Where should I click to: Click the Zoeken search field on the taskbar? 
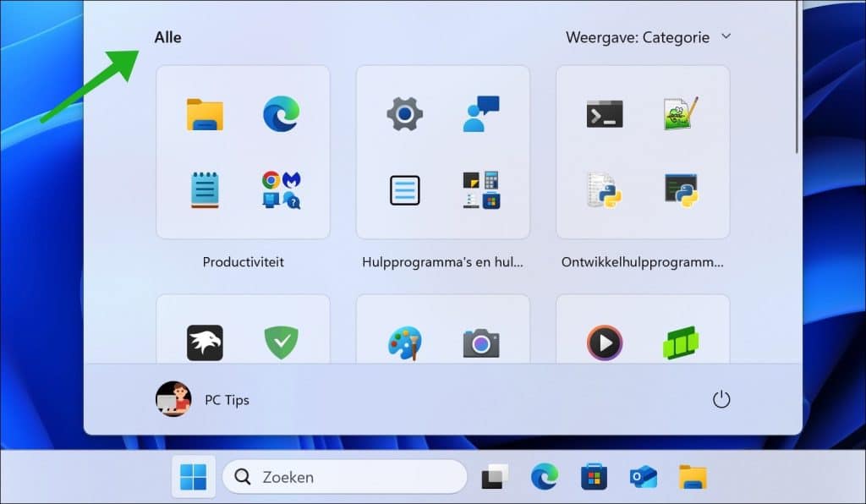(344, 476)
